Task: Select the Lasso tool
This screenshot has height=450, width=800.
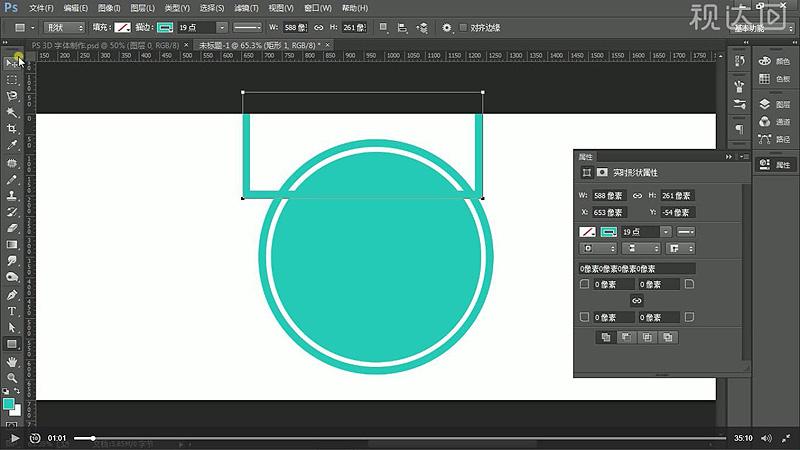Action: coord(11,96)
